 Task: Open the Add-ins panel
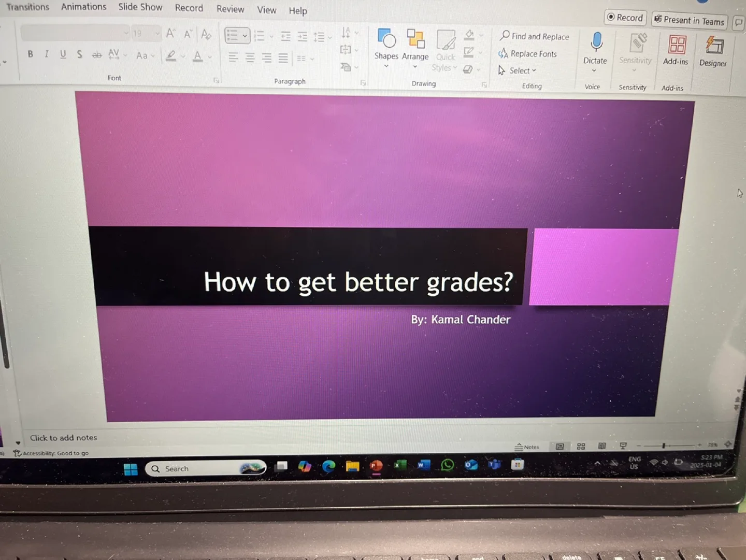(676, 51)
